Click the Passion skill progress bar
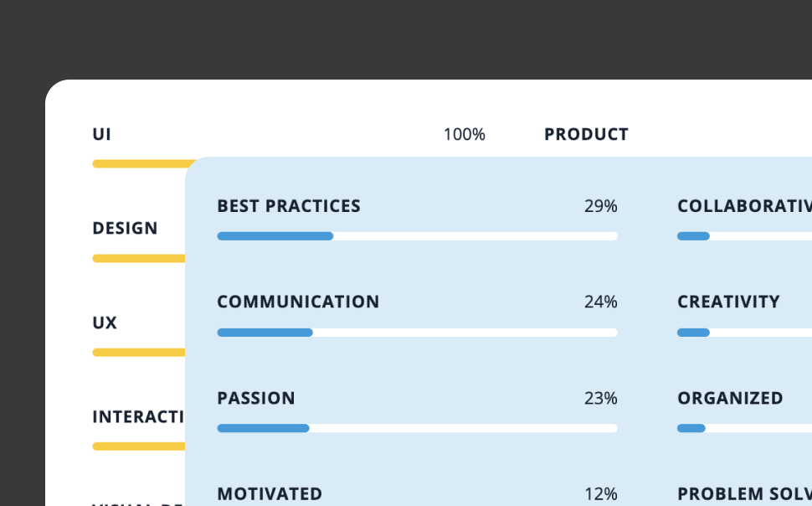This screenshot has height=506, width=812. coord(417,428)
